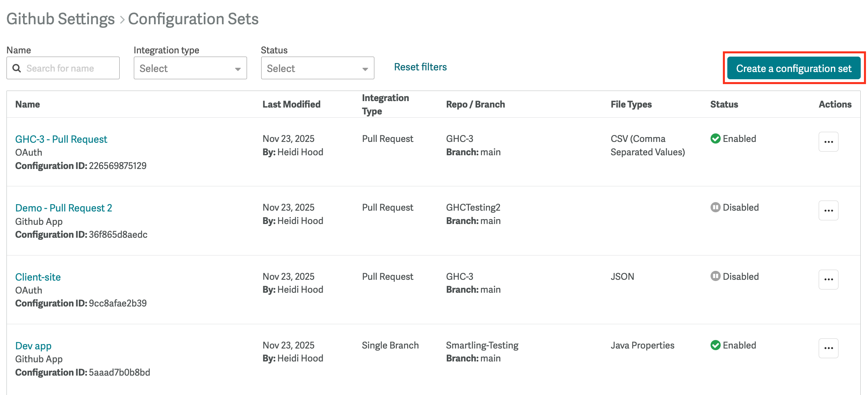Open the Dev app configuration
Screen dimensions: 868x395
point(33,346)
